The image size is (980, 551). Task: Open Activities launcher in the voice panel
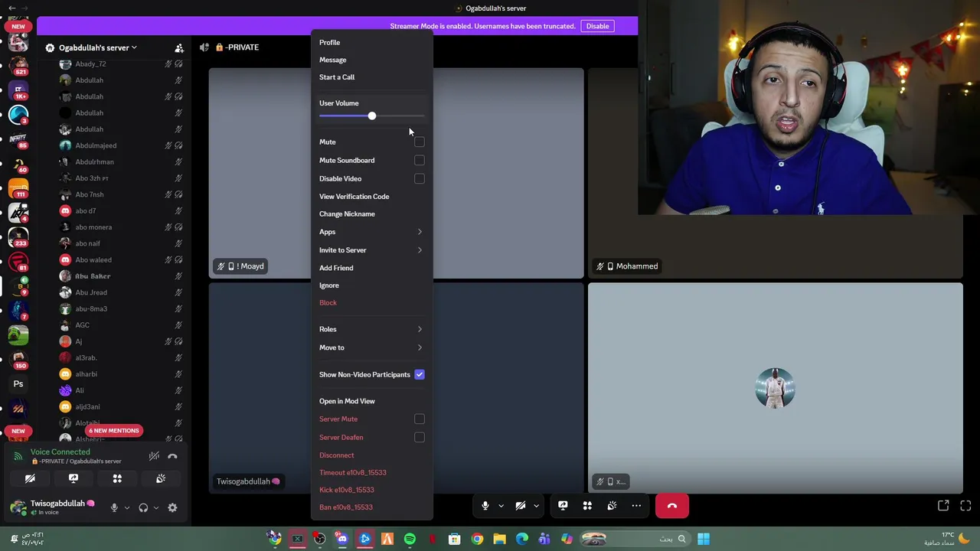[117, 478]
